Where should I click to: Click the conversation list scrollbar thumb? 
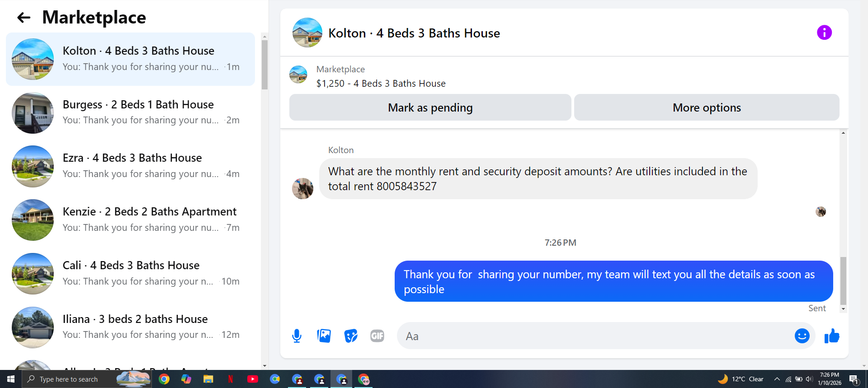click(x=264, y=65)
